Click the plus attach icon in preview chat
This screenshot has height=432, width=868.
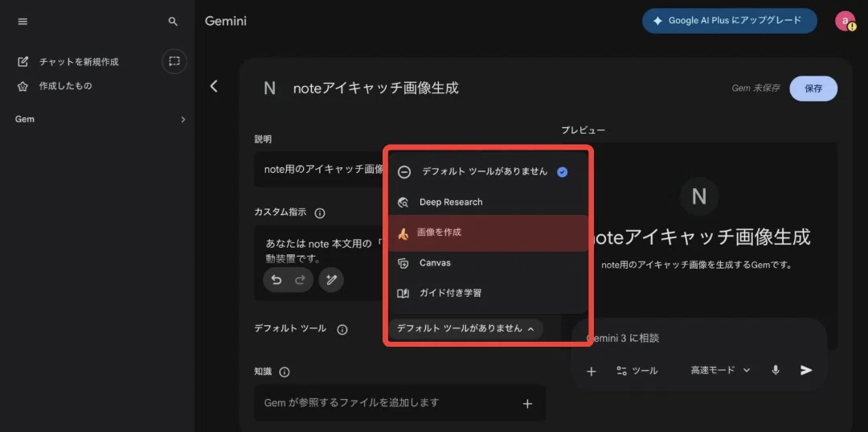point(592,371)
